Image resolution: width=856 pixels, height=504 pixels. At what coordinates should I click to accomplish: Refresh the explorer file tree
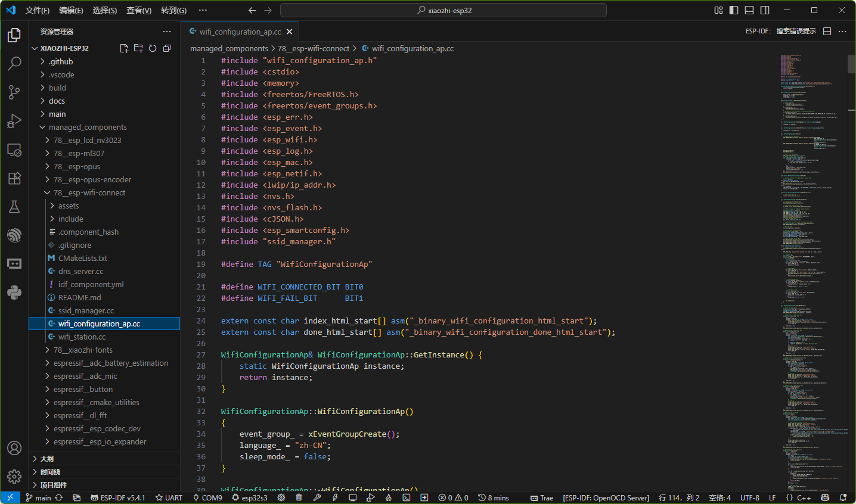click(x=153, y=48)
